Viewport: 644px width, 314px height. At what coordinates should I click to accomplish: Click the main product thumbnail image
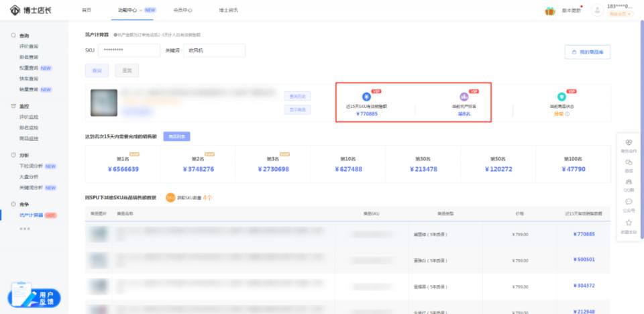pyautogui.click(x=104, y=103)
